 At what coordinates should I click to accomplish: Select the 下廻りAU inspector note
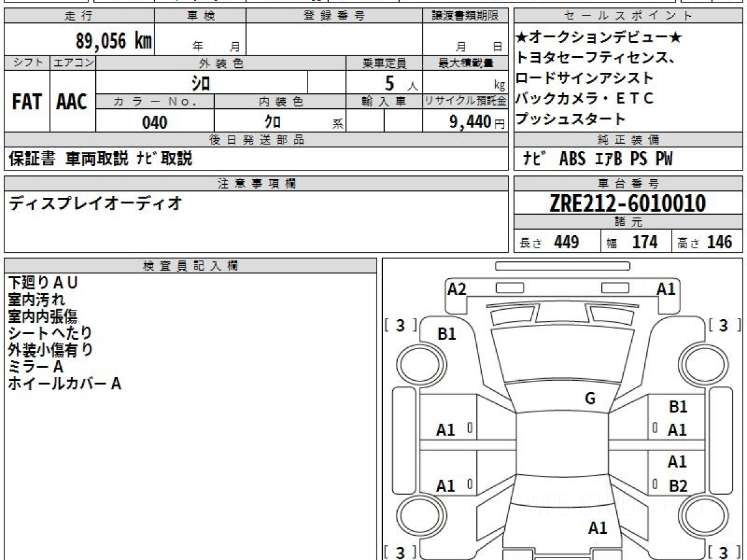coord(43,282)
